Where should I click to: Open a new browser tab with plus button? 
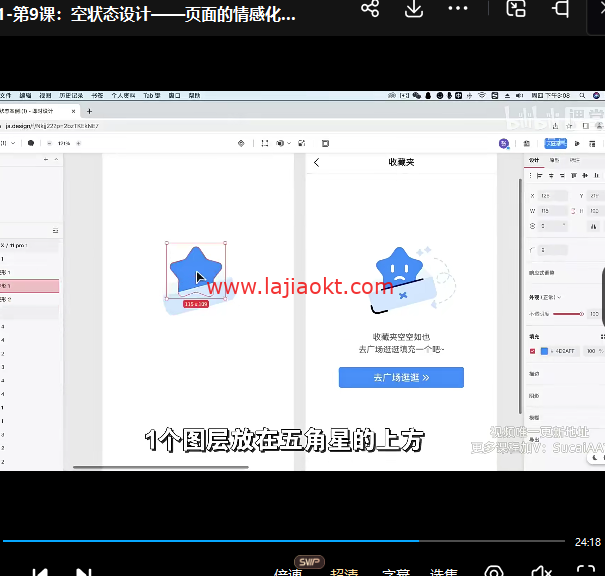point(89,111)
